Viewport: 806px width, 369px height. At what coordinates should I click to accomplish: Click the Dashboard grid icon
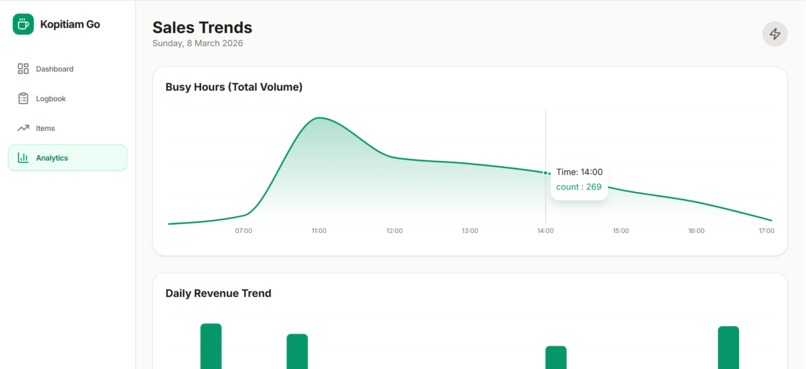point(23,69)
